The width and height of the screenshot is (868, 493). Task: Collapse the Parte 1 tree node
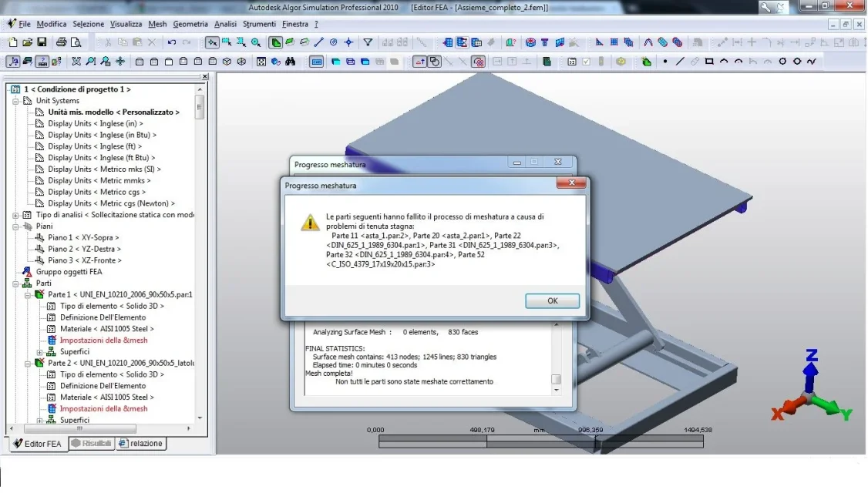pos(28,295)
